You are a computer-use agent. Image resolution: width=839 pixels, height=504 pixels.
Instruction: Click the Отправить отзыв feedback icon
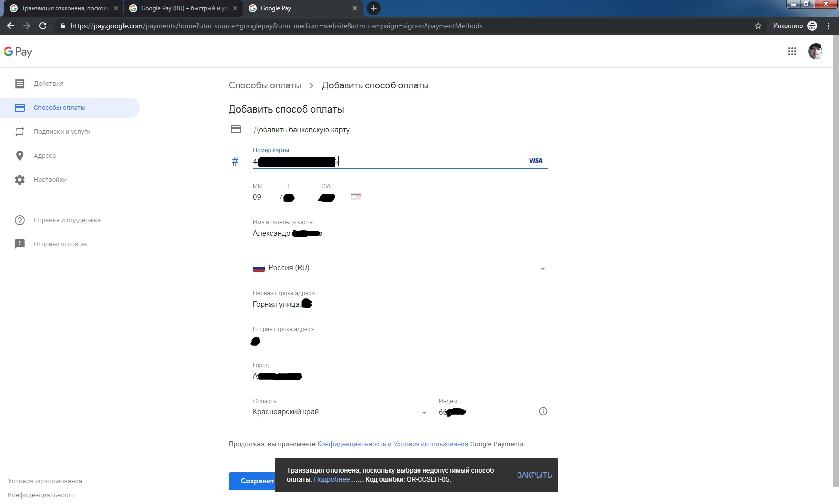pos(20,244)
